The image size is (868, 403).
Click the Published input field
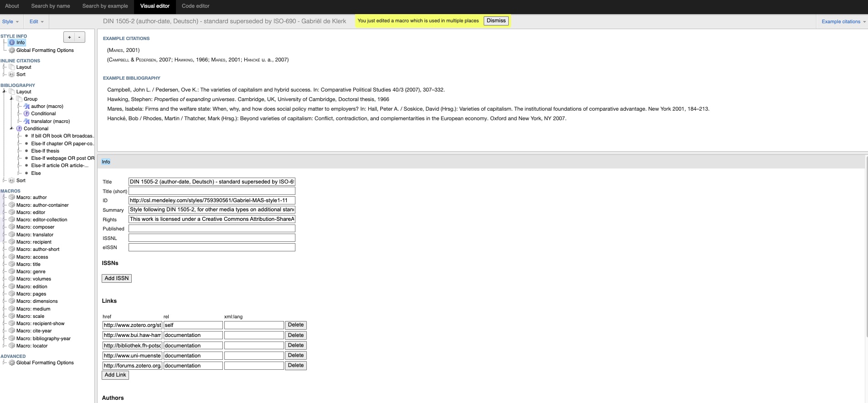pos(212,229)
